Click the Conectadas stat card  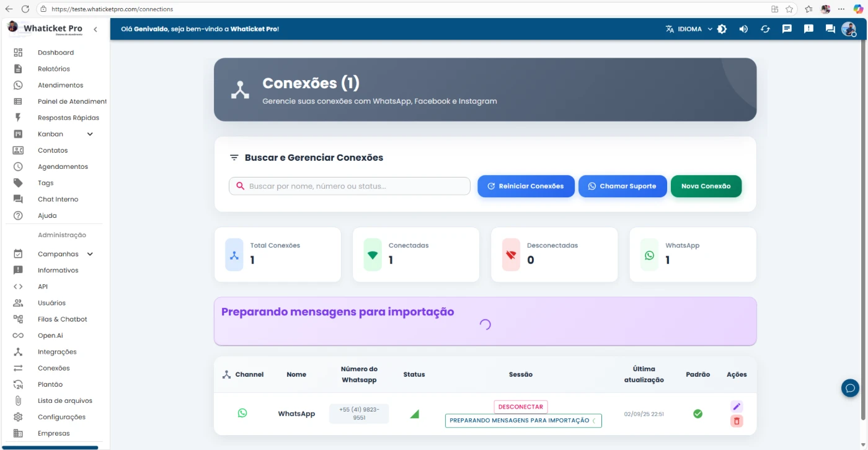pyautogui.click(x=416, y=254)
